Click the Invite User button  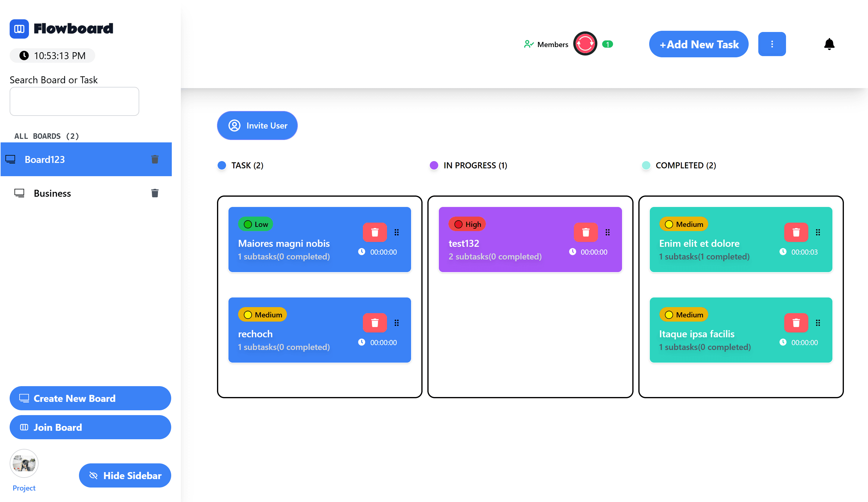[x=257, y=125]
